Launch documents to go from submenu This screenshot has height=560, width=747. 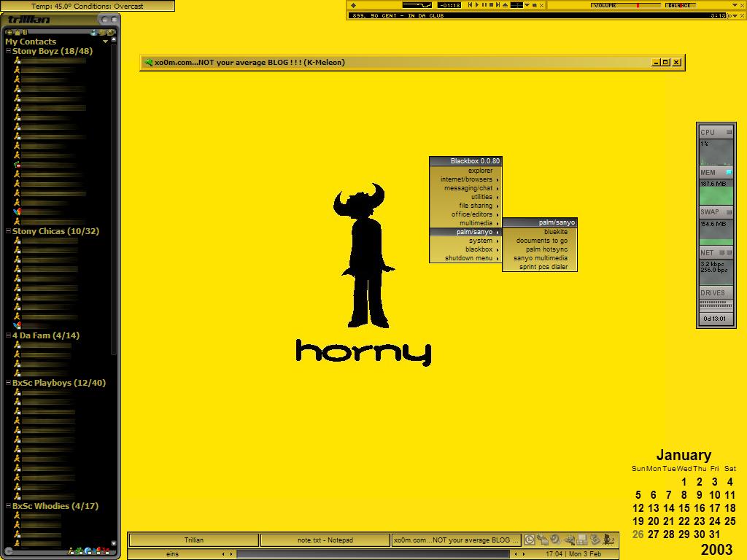[540, 241]
